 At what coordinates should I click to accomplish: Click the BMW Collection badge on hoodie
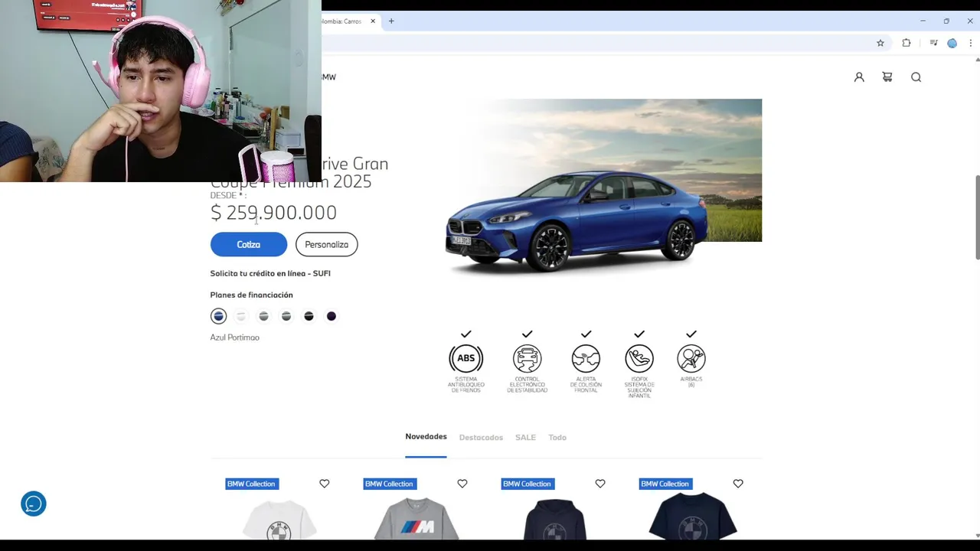(527, 484)
